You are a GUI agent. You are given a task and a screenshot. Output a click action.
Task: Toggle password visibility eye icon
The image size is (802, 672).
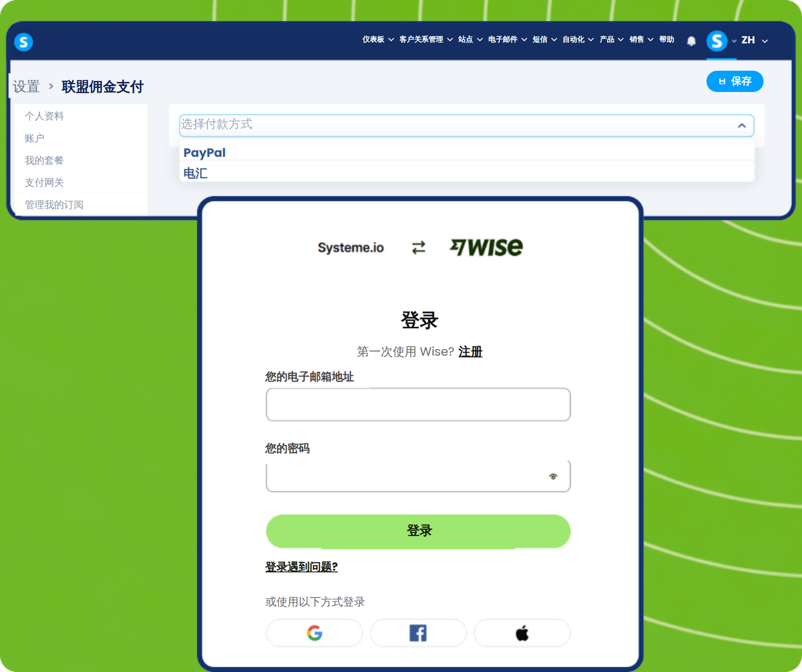click(x=553, y=476)
